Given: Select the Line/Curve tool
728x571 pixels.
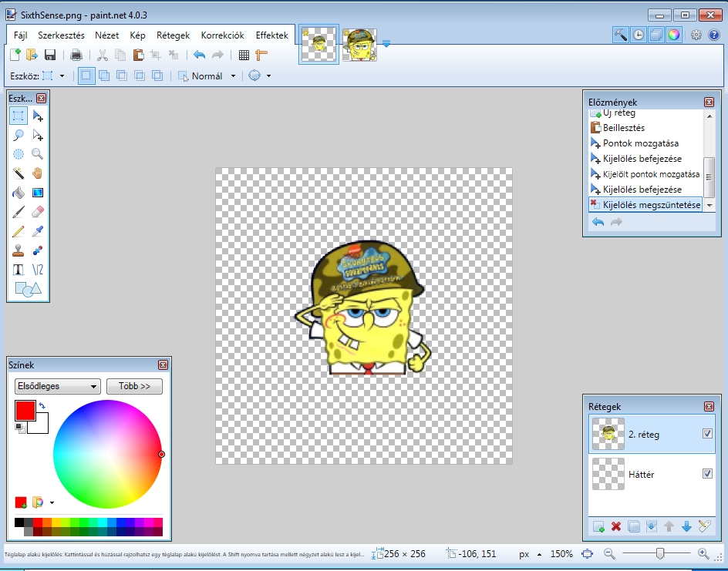Looking at the screenshot, I should click(x=38, y=270).
